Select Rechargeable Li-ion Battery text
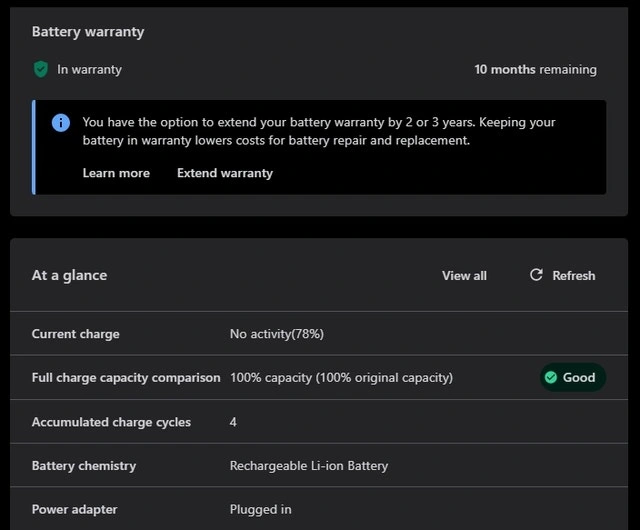This screenshot has width=640, height=530. point(309,466)
